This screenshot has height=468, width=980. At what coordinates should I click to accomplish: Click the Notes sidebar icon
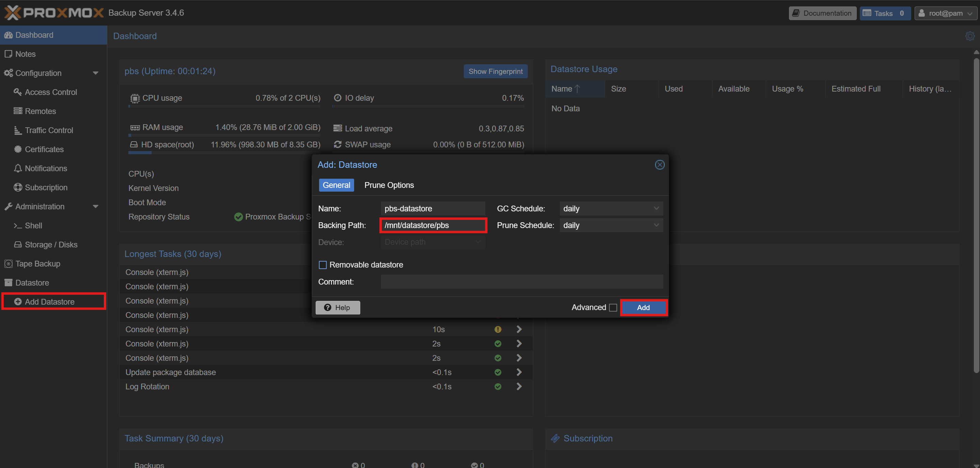click(8, 54)
